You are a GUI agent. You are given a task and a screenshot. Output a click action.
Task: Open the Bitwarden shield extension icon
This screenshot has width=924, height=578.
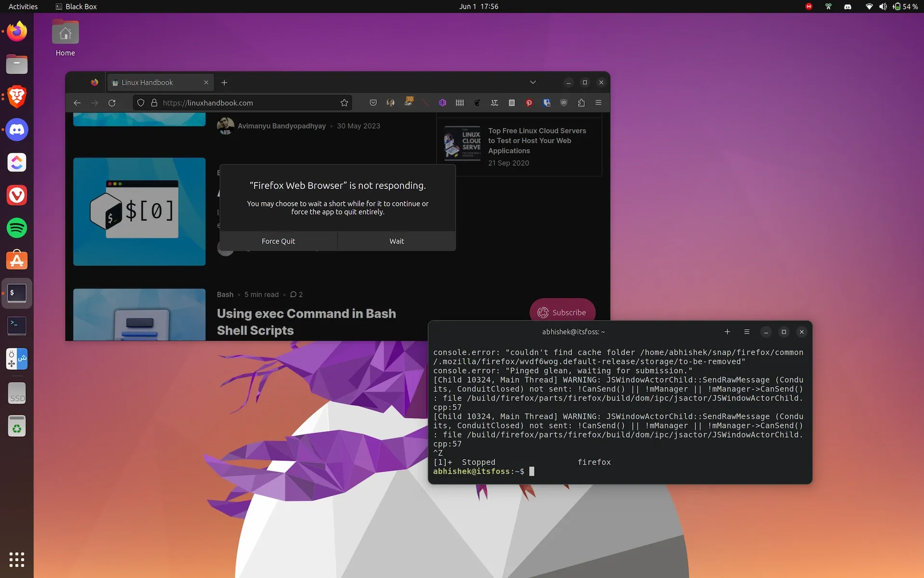click(x=546, y=103)
